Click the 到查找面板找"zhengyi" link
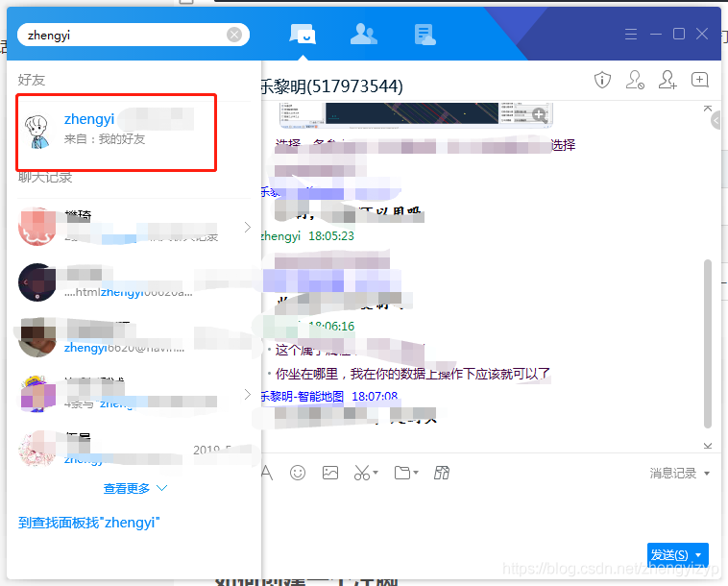Viewport: 728px width, 586px height. coord(88,523)
